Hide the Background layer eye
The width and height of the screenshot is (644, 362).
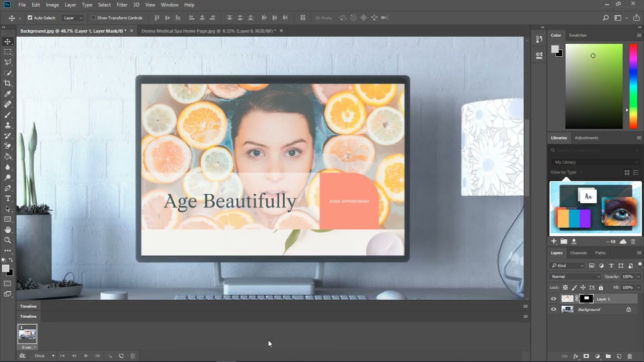coord(553,309)
